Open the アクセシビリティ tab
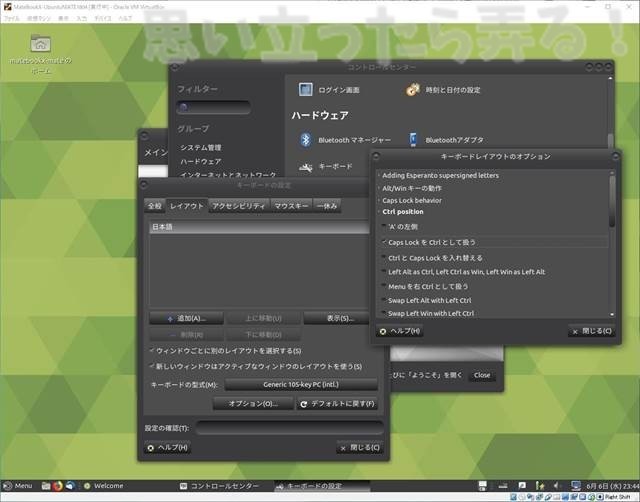The image size is (640, 502). tap(239, 206)
